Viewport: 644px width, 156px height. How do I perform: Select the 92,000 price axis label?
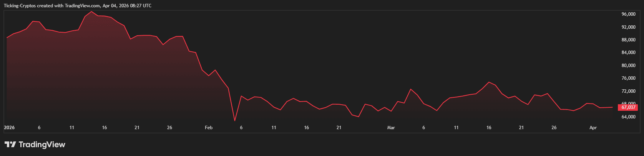click(628, 27)
